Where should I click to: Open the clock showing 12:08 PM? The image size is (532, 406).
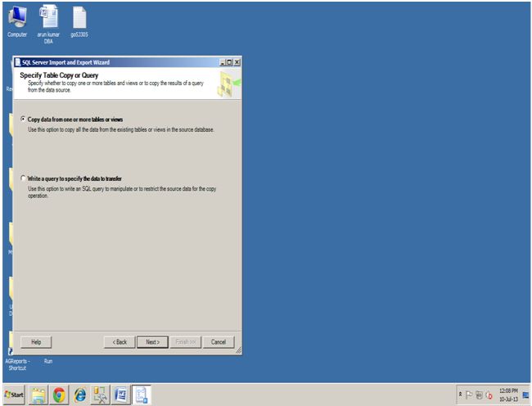click(508, 395)
